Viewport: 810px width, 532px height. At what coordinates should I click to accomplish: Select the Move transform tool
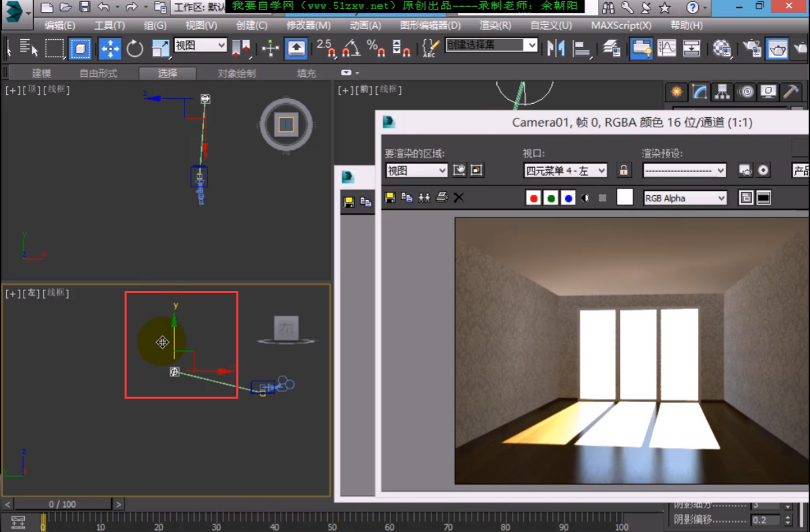[110, 48]
